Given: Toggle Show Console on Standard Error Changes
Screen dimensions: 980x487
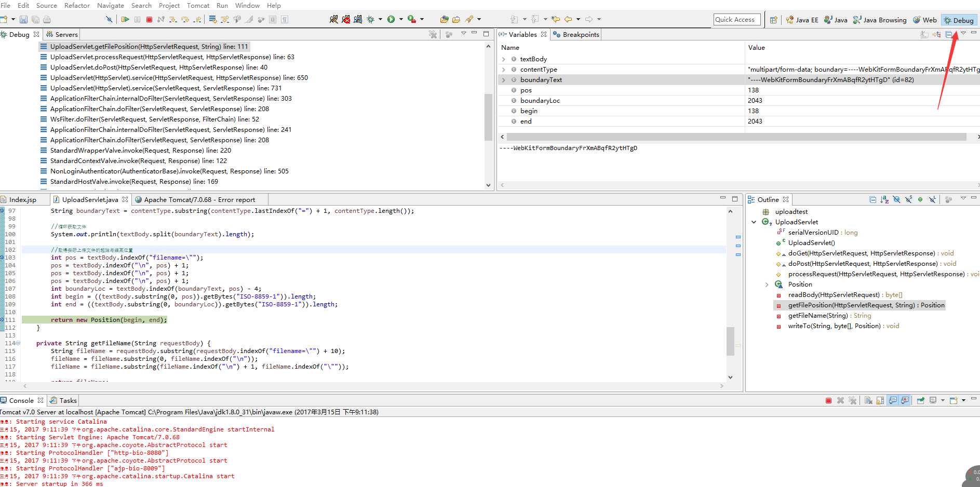Looking at the screenshot, I should pos(905,400).
